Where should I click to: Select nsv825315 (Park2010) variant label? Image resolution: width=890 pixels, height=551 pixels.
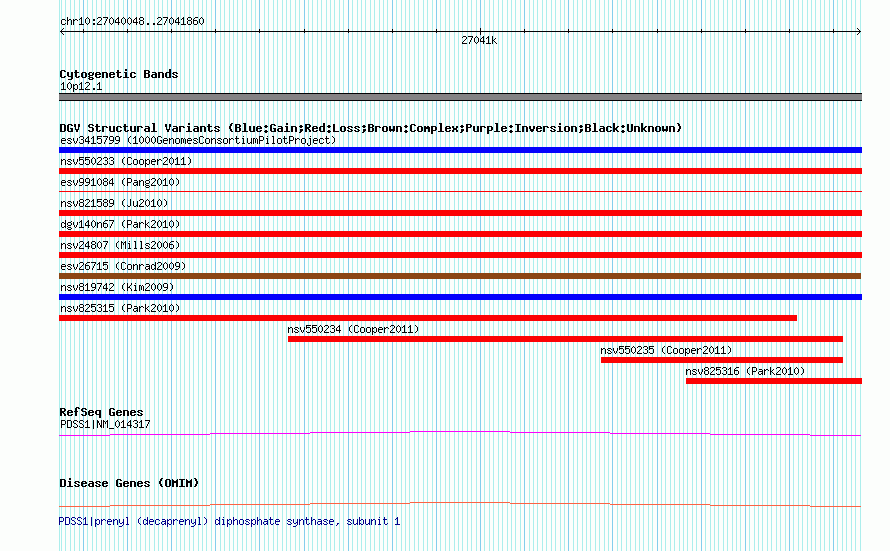click(120, 308)
